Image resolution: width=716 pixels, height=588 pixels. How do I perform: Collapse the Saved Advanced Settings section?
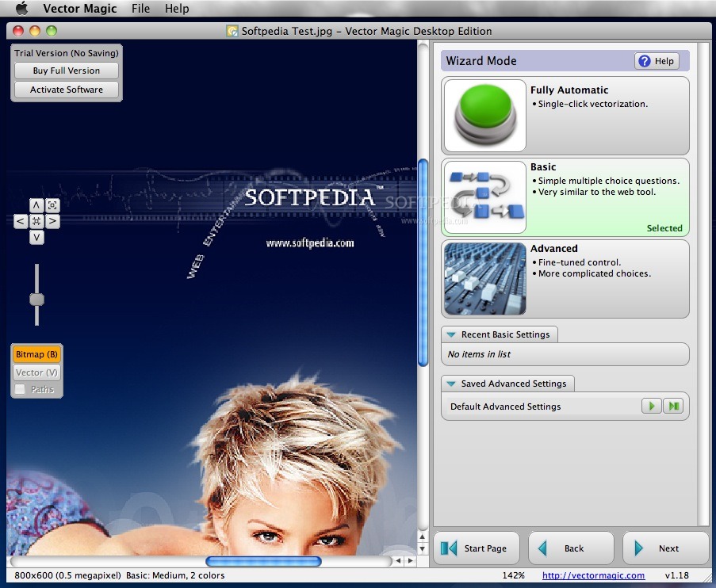point(450,384)
